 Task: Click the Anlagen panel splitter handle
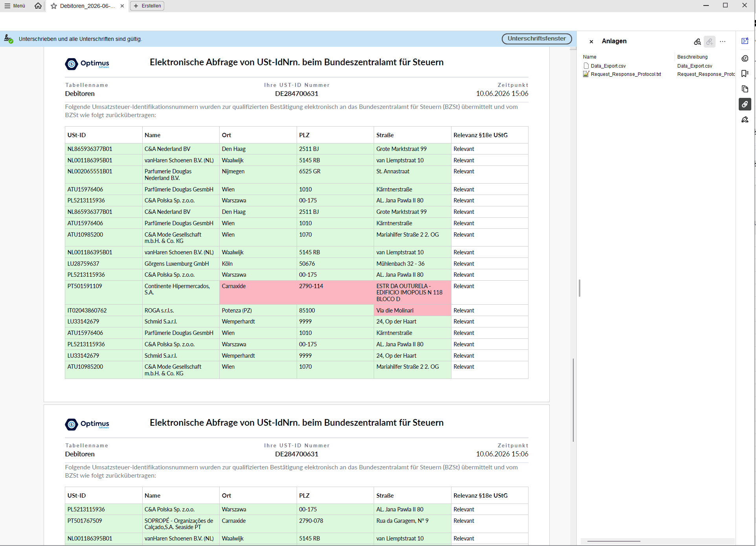(x=580, y=288)
